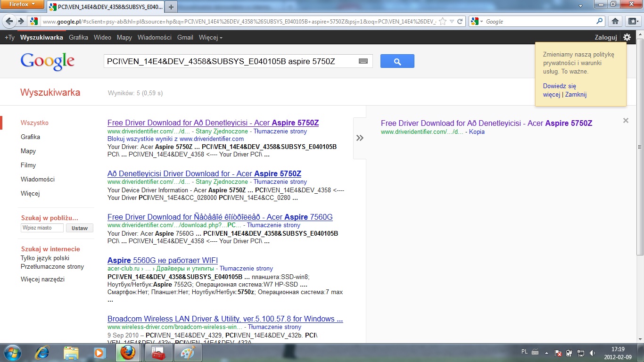Open a new tab with the plus button
The width and height of the screenshot is (644, 362).
pos(171,7)
